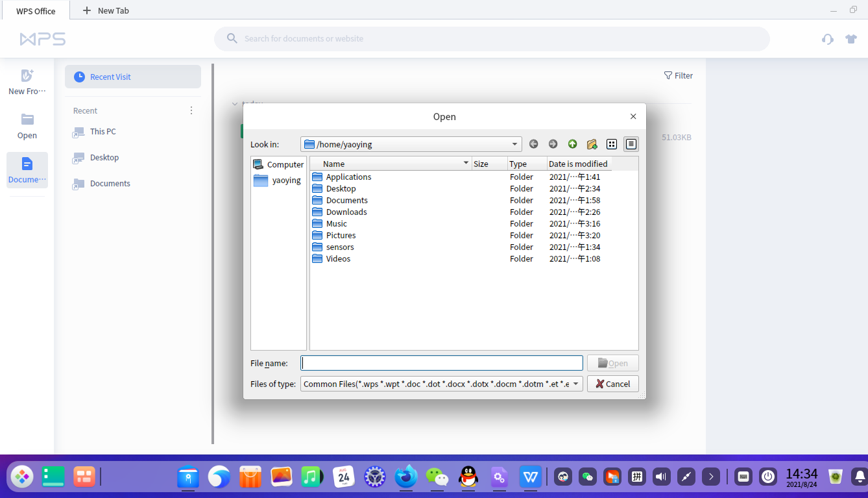Open the Filter option
Viewport: 868px width, 498px height.
(678, 76)
